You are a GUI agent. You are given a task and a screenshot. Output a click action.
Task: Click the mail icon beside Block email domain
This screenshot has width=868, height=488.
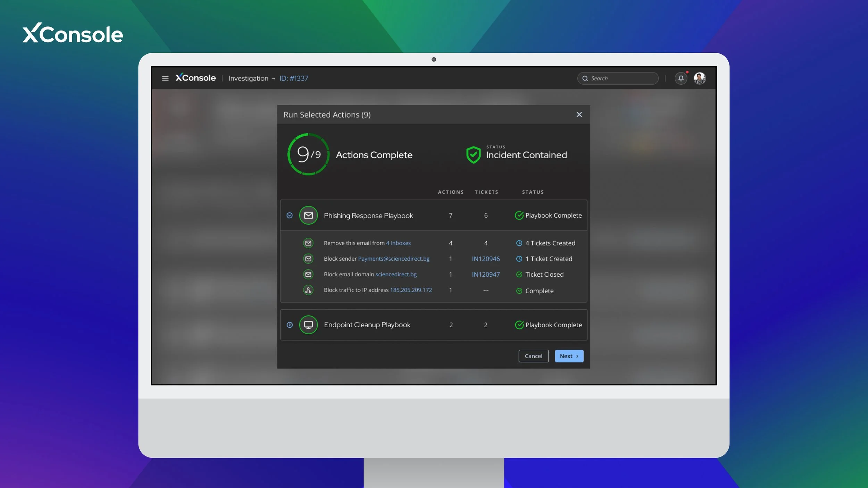click(308, 275)
